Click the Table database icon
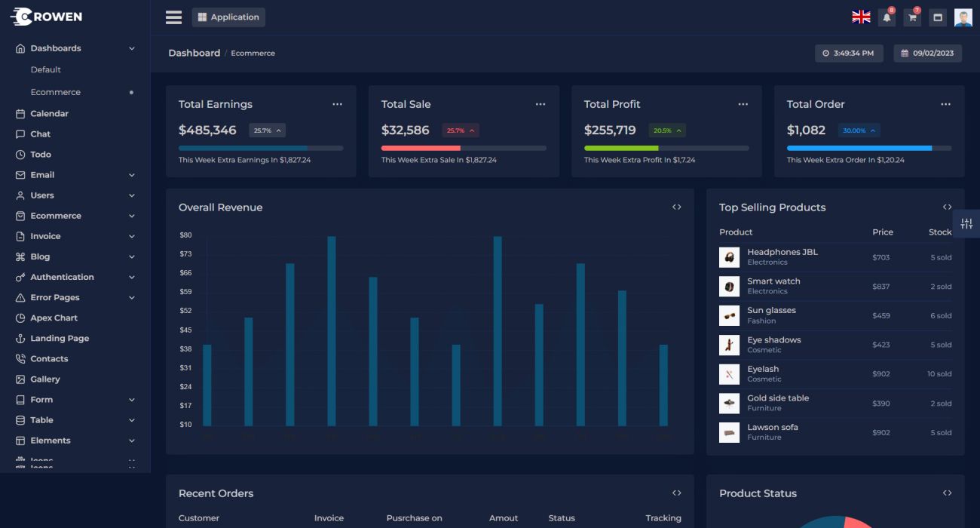This screenshot has height=528, width=980. [20, 420]
